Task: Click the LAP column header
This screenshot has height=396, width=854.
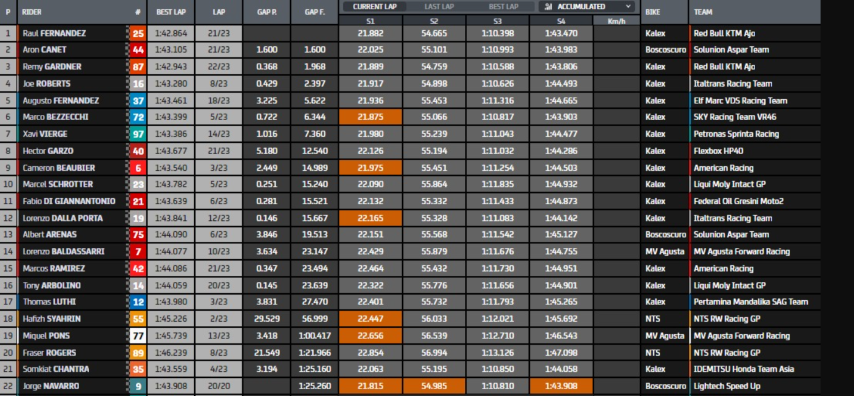Action: coord(218,11)
